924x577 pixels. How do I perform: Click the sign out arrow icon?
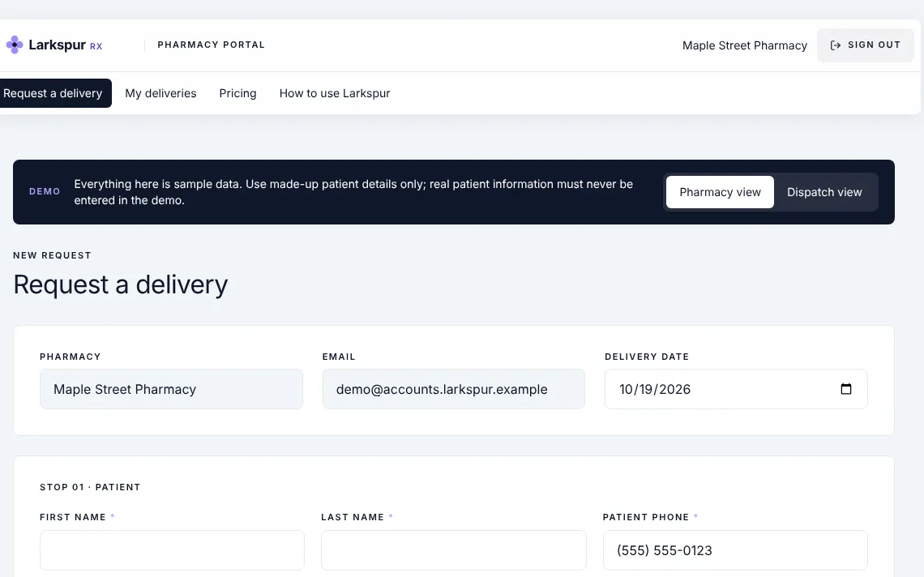point(835,45)
